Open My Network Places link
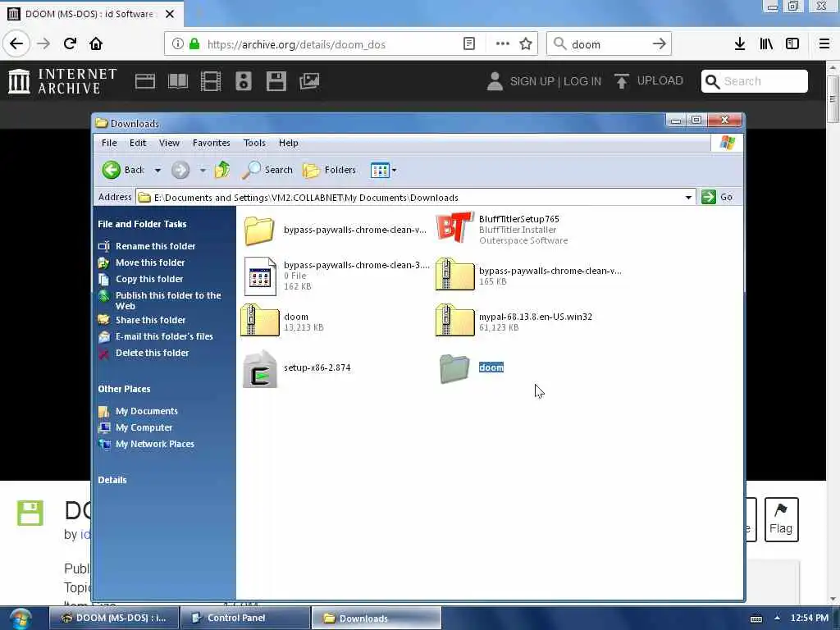 [x=155, y=444]
